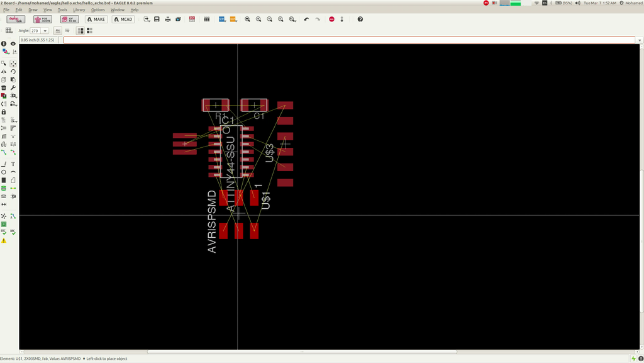Print the board layout

(x=167, y=20)
